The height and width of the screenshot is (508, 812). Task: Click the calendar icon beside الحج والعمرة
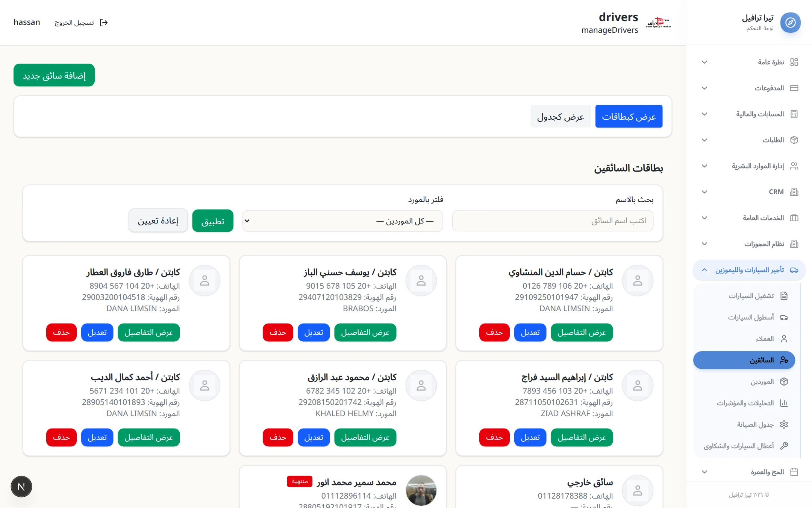tap(794, 472)
